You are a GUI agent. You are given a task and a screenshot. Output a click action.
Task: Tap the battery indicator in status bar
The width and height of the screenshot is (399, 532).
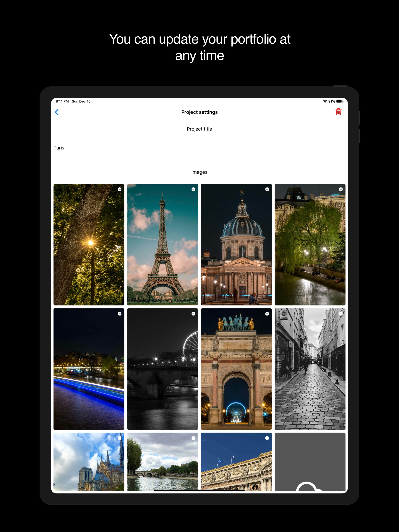(x=339, y=101)
